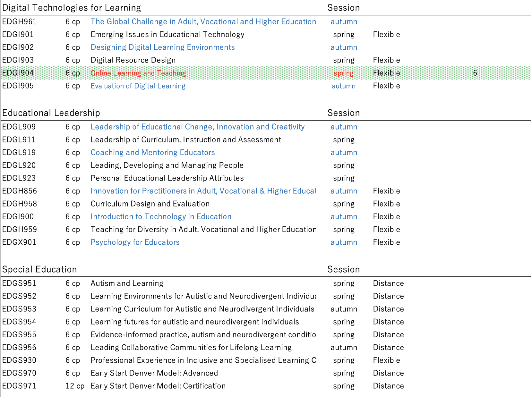The width and height of the screenshot is (532, 397).
Task: Click 'Leading, Developing and Managing People'
Action: click(x=167, y=165)
